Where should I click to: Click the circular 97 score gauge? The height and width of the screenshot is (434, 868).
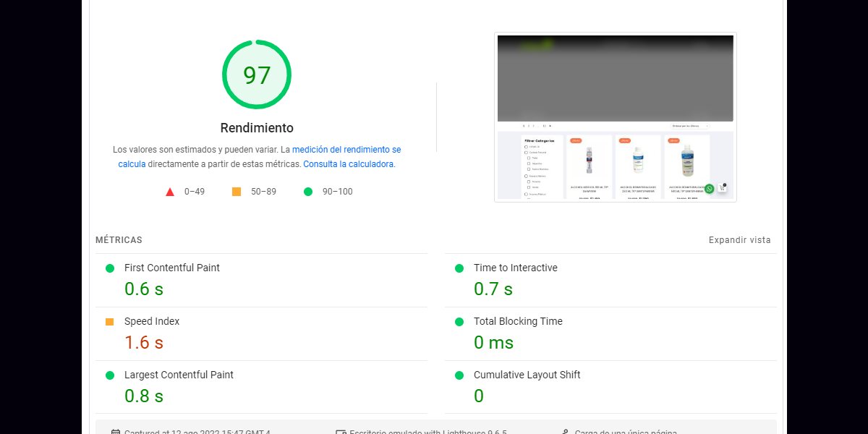point(257,75)
